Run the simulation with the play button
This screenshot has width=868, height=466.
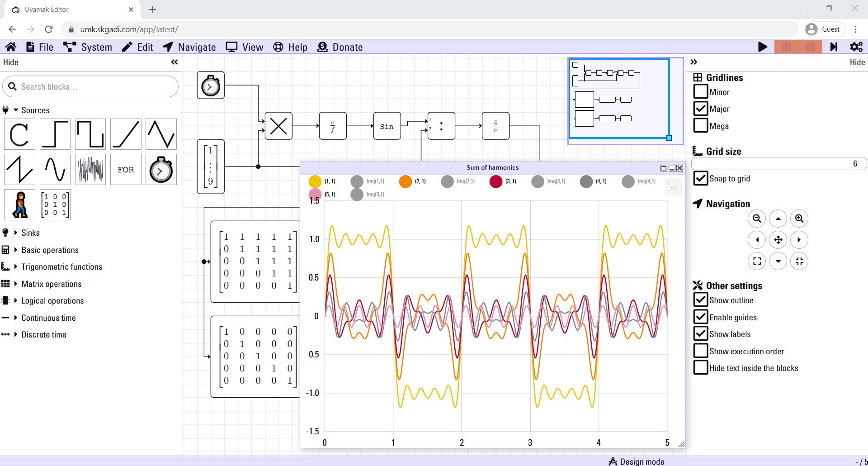point(763,47)
